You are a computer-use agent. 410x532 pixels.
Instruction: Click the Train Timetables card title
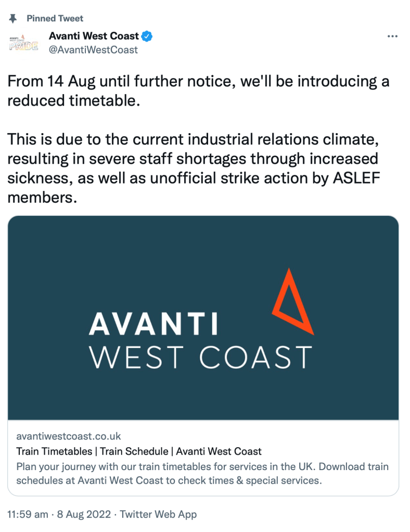pos(139,451)
